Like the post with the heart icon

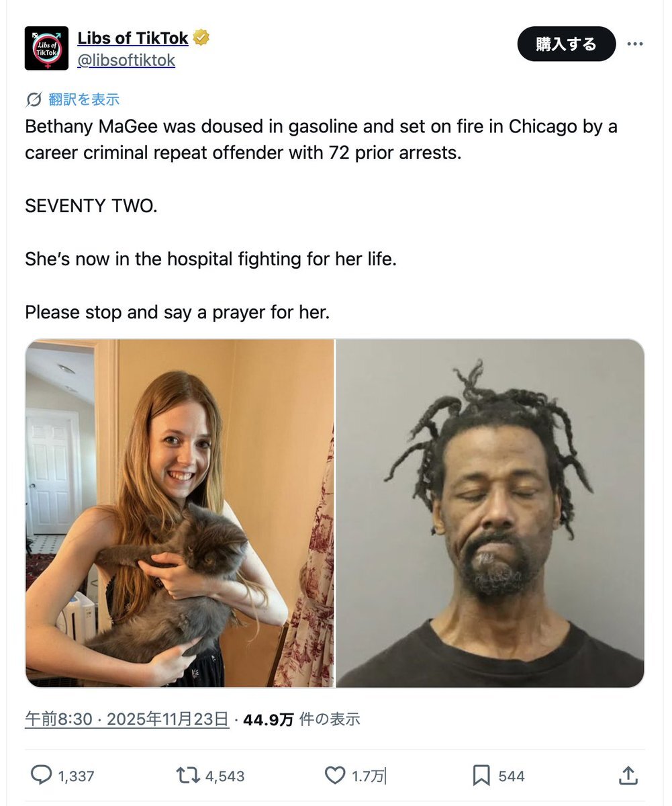point(335,776)
